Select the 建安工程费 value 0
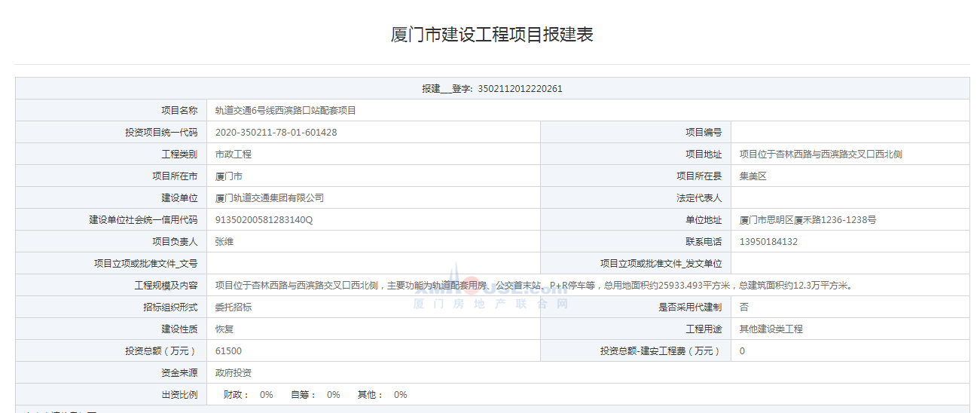Image resolution: width=980 pixels, height=413 pixels. point(742,351)
